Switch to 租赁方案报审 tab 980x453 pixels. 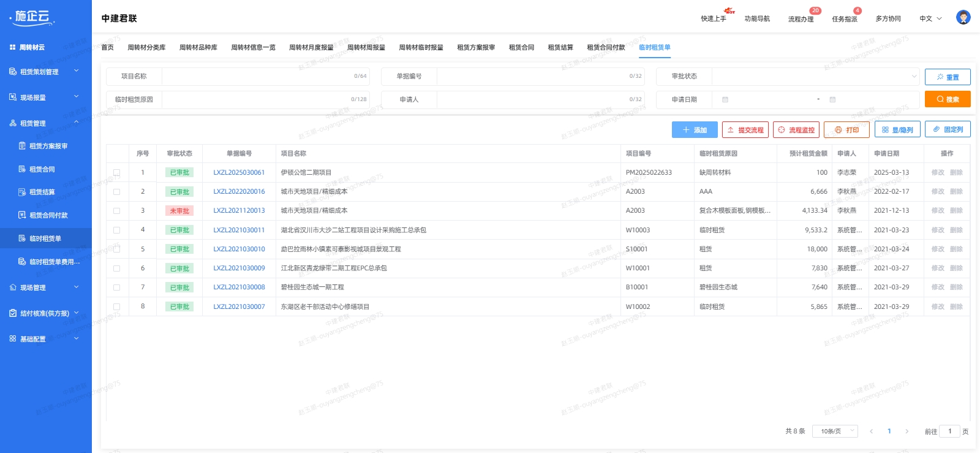point(476,47)
